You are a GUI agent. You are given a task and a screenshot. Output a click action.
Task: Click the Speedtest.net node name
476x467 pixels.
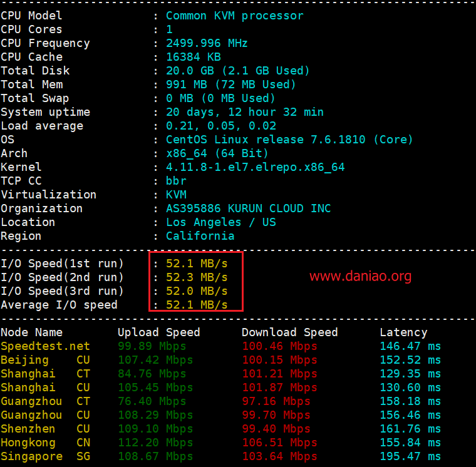coord(45,346)
